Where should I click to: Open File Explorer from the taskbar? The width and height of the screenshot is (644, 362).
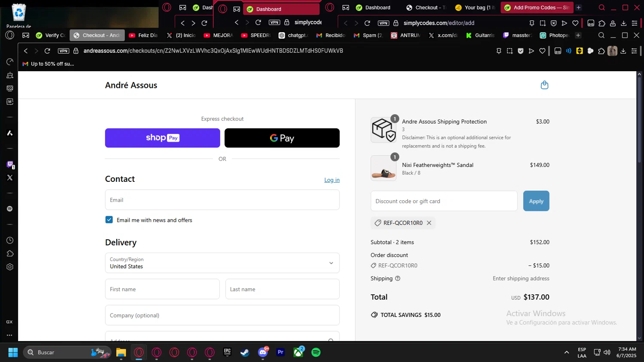point(121,353)
